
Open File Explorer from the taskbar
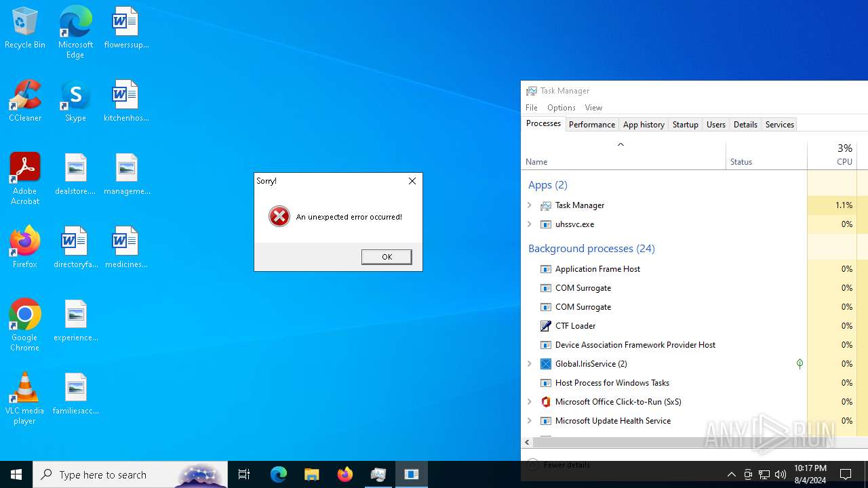(311, 474)
